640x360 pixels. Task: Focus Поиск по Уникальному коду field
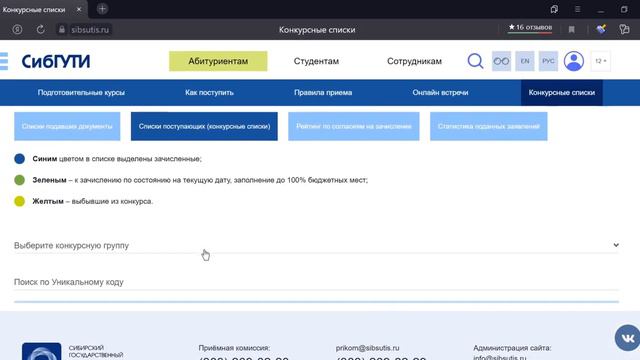pos(316,282)
